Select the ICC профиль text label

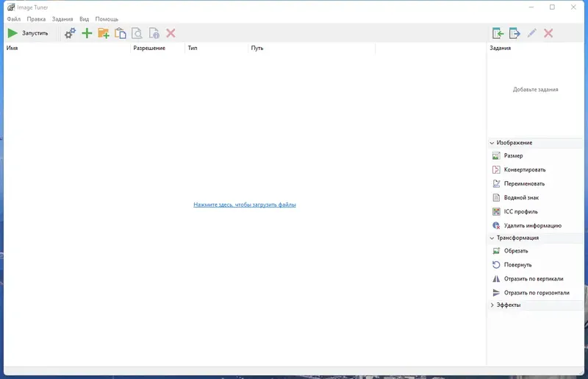(x=521, y=211)
